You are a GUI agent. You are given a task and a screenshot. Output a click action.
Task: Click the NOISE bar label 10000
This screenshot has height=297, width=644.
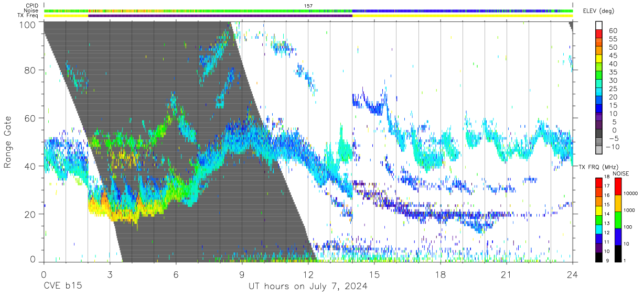631,194
